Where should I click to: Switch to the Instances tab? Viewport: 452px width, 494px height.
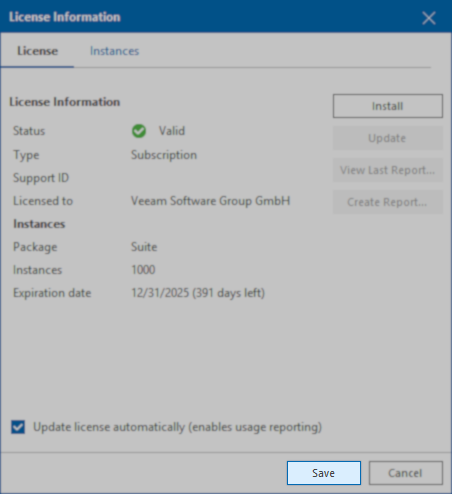pos(114,51)
